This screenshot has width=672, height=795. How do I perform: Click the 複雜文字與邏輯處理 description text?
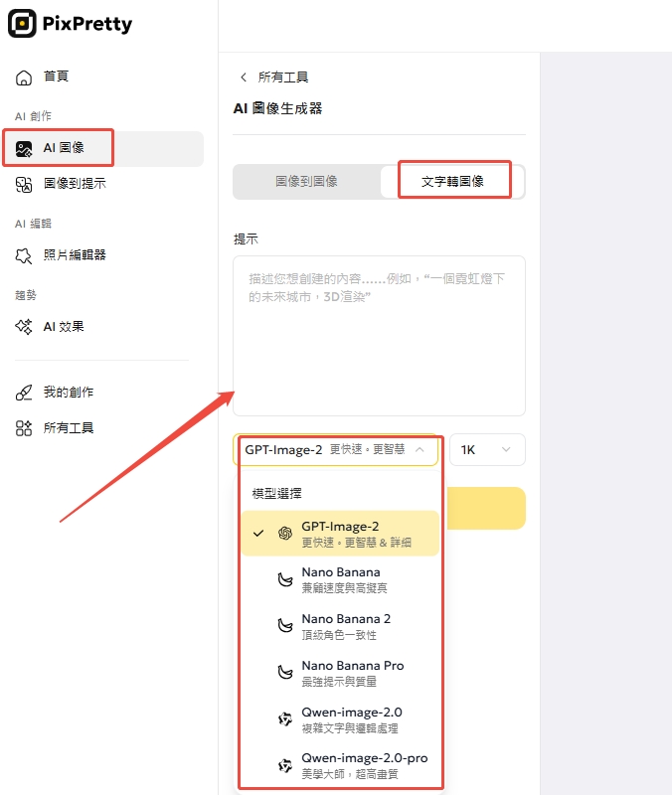(350, 728)
